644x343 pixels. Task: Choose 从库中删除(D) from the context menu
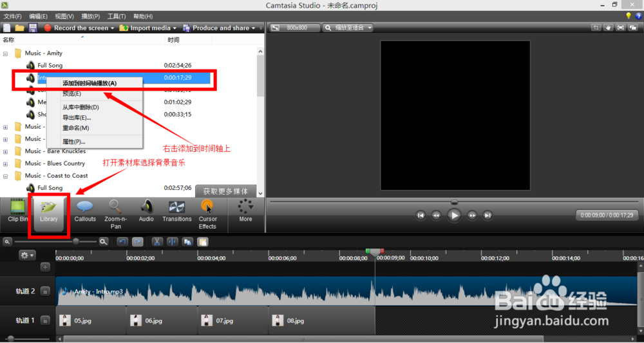click(95, 107)
